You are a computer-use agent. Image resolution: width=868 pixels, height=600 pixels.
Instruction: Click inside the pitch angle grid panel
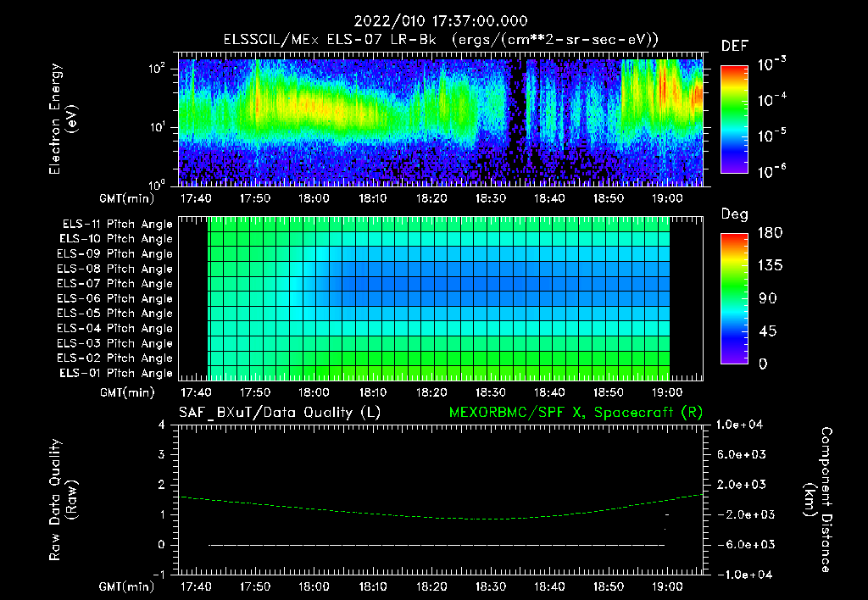point(441,298)
